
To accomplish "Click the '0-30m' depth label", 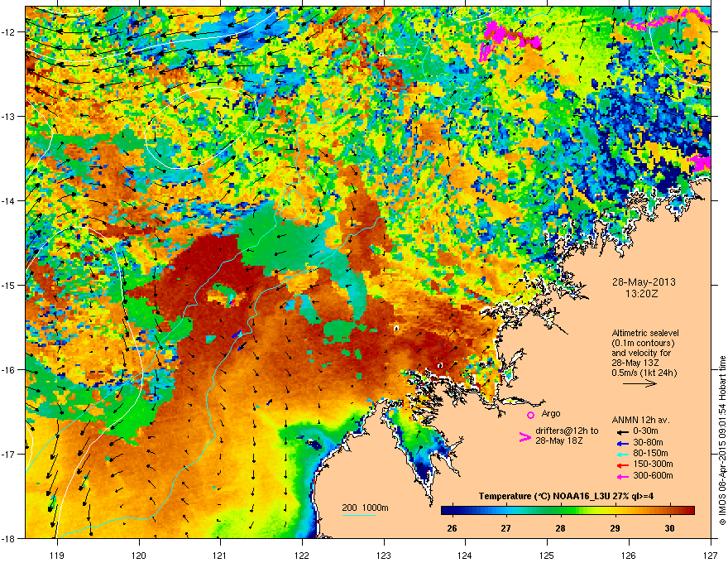I will [x=645, y=431].
